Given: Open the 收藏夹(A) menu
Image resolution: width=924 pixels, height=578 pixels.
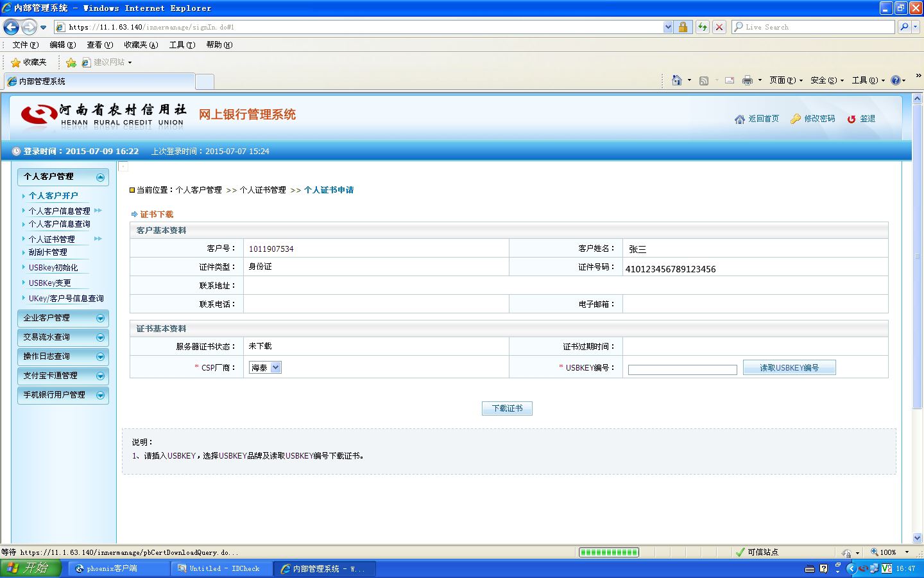Looking at the screenshot, I should [141, 45].
